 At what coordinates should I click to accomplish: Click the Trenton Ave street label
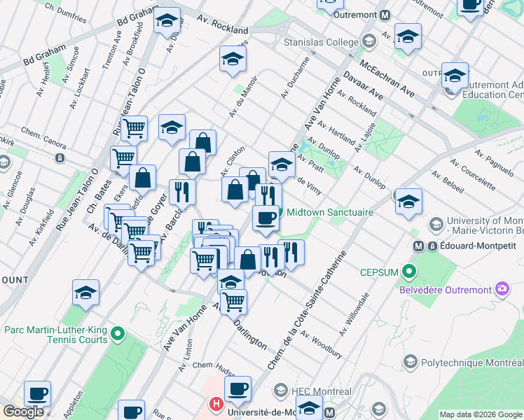(x=112, y=50)
